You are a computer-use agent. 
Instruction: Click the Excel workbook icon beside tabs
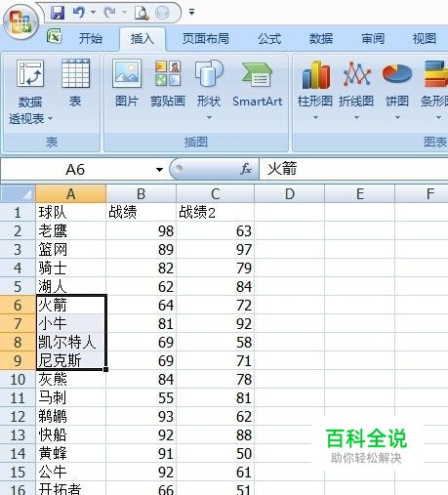55,36
